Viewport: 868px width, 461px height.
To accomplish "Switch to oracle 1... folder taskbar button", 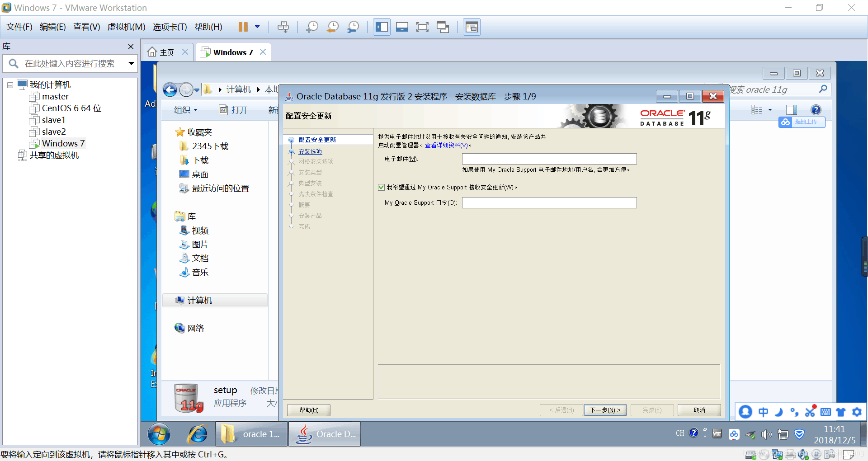I will click(251, 434).
